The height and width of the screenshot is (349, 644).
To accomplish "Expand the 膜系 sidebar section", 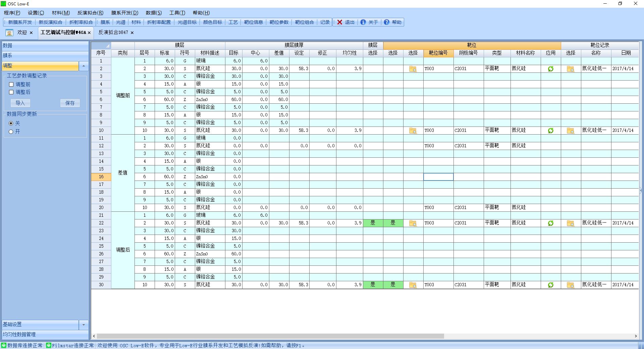I will [45, 56].
